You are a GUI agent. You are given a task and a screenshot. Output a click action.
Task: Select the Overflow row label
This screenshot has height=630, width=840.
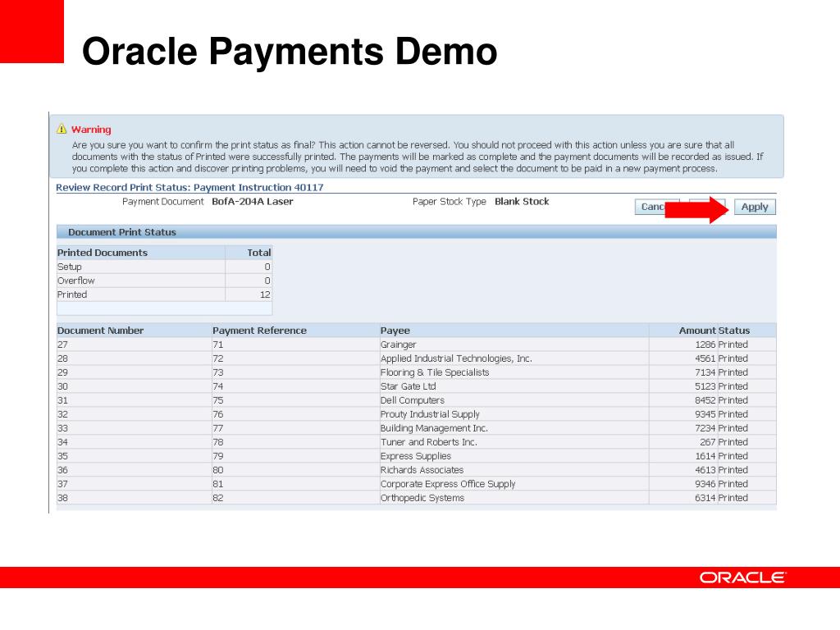pos(76,281)
